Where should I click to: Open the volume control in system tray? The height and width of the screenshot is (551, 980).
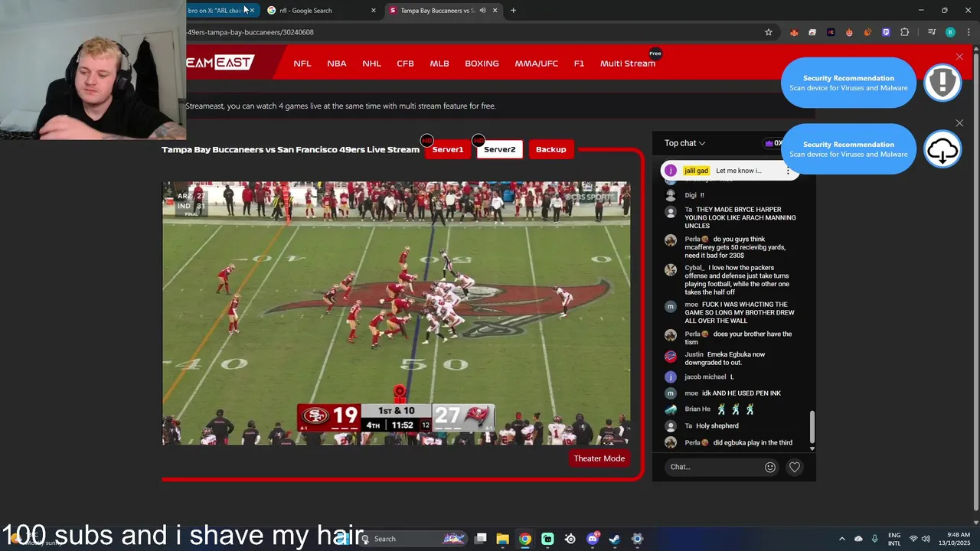926,539
